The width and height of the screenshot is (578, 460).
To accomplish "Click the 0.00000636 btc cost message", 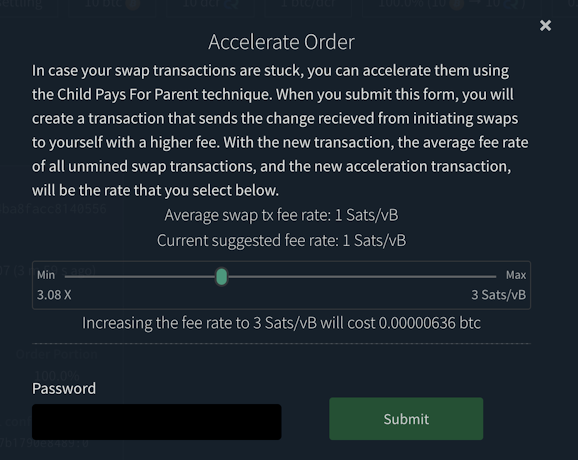I will pyautogui.click(x=281, y=323).
